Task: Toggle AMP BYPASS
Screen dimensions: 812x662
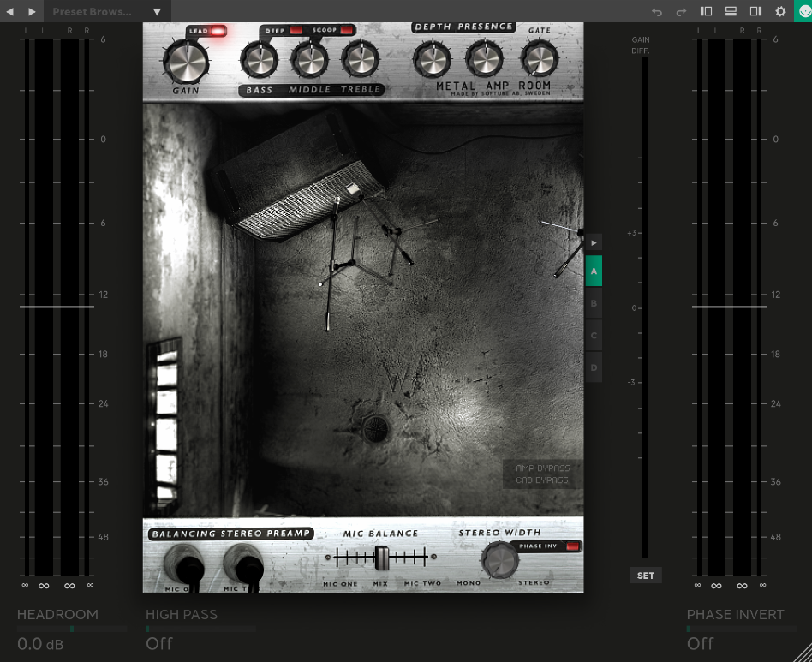Action: click(x=543, y=468)
